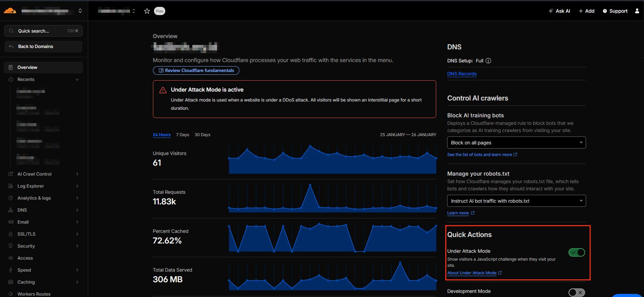Click the Total Data Served 306 MB
This screenshot has height=297, width=644.
point(168,280)
